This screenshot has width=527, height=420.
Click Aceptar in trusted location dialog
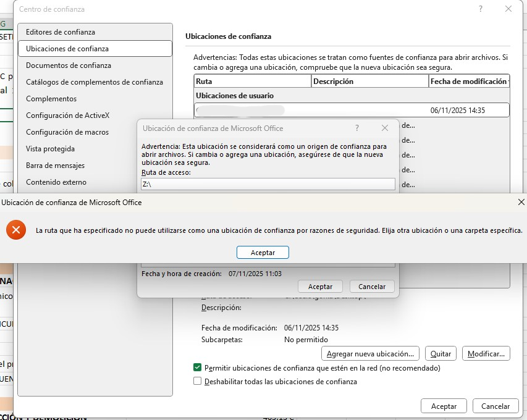(x=320, y=287)
